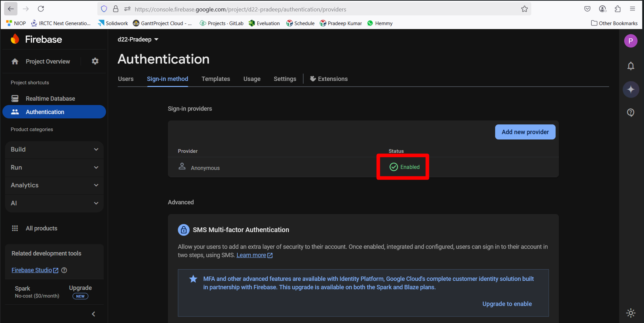Bookmark this page with the star icon
This screenshot has width=644, height=323.
524,9
